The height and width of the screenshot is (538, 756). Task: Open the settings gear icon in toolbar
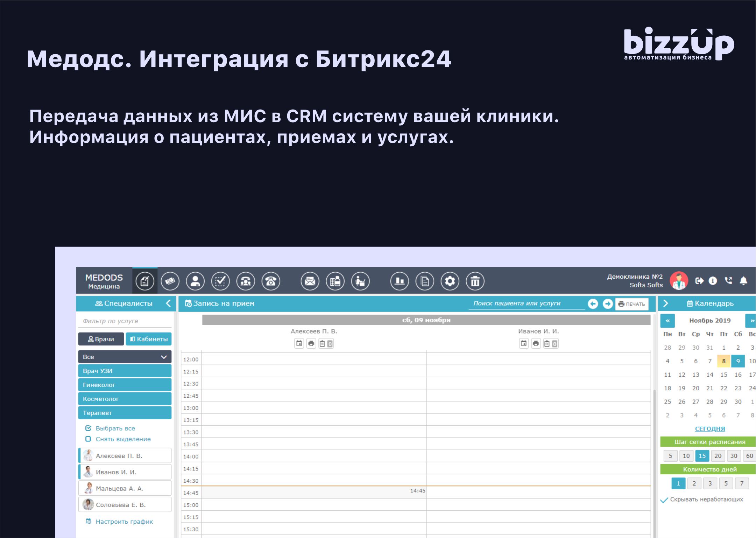click(x=450, y=281)
